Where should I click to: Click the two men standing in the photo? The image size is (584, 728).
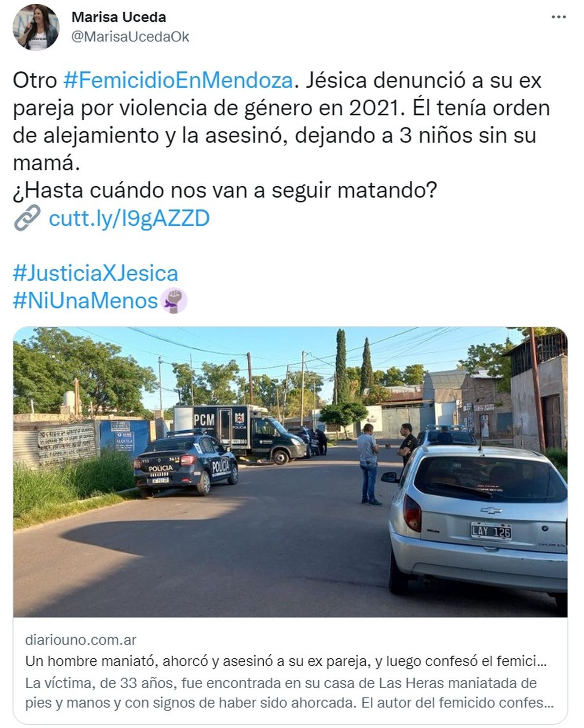tap(387, 462)
